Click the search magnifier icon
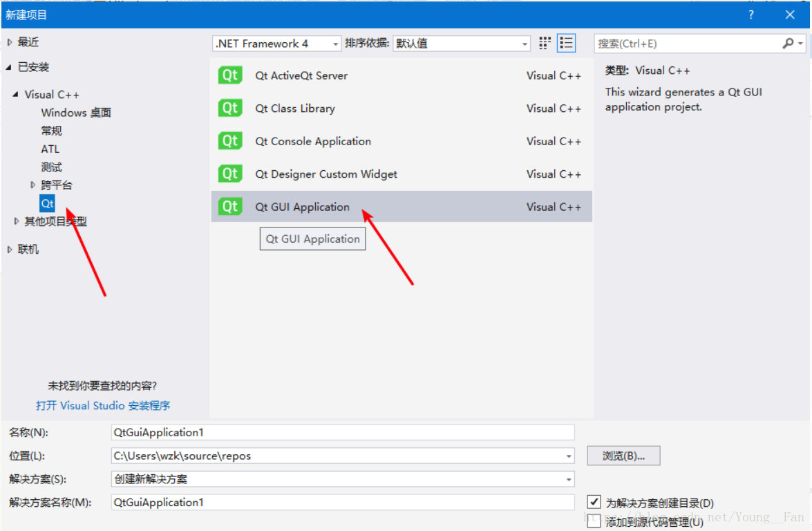 [x=788, y=44]
